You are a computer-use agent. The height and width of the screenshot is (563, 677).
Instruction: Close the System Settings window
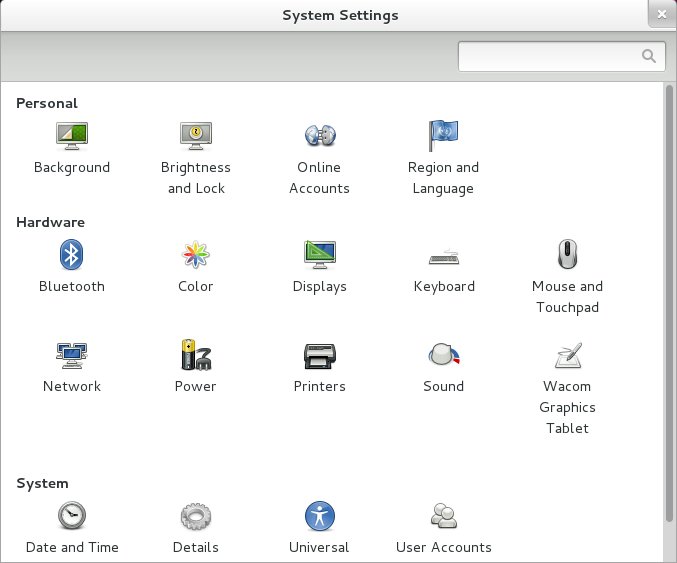[662, 14]
